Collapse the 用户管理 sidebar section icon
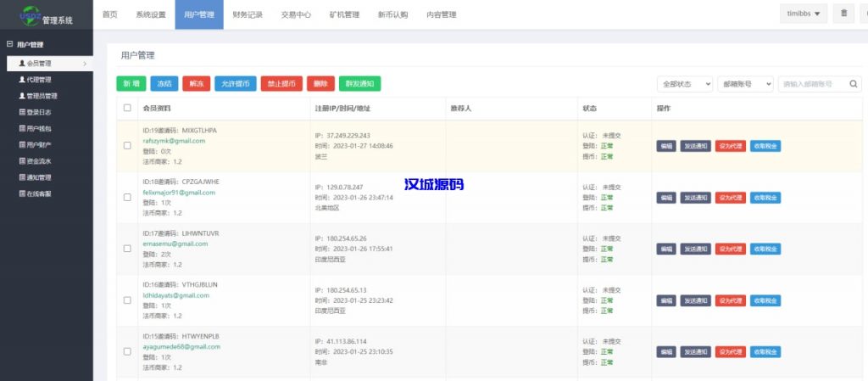Viewport: 868px width, 381px height. point(9,44)
